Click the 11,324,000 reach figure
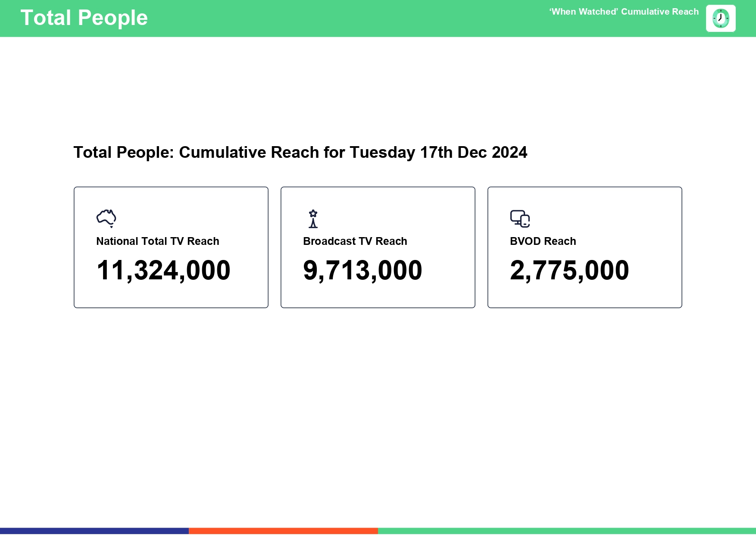 click(x=163, y=270)
